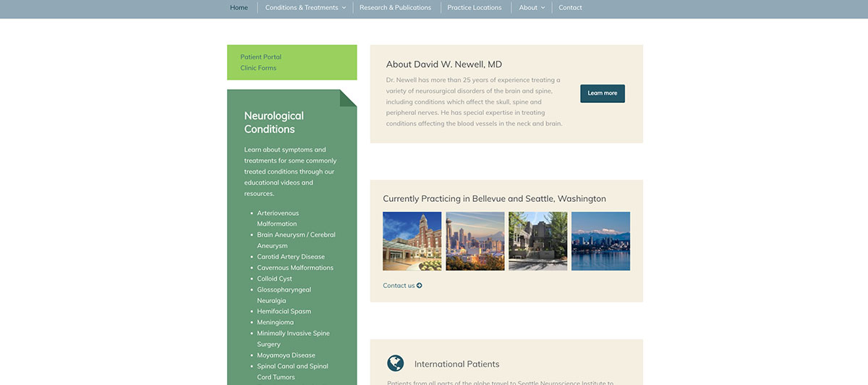Image resolution: width=868 pixels, height=385 pixels.
Task: Open the About menu
Action: click(528, 8)
